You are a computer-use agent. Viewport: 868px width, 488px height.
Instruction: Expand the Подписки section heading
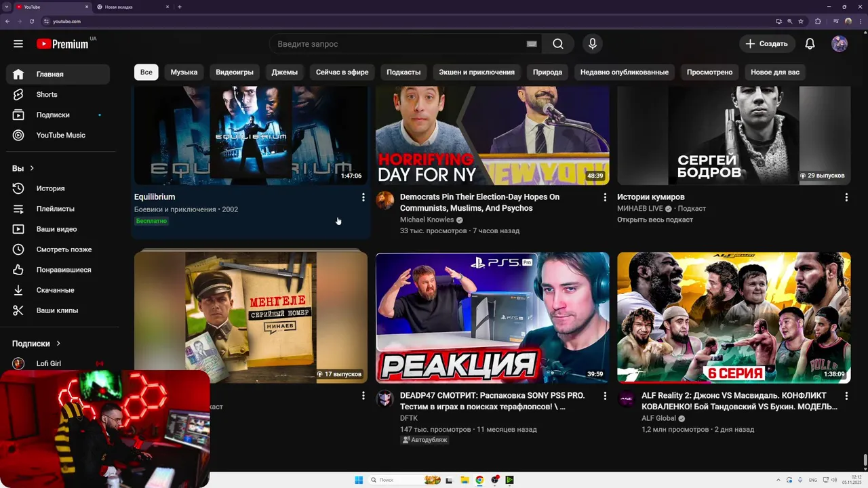pos(37,344)
